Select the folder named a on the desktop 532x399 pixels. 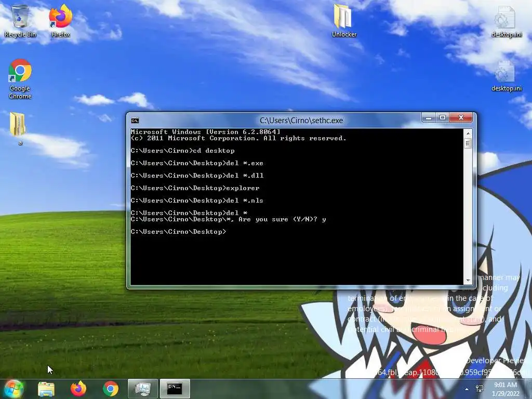(19, 128)
